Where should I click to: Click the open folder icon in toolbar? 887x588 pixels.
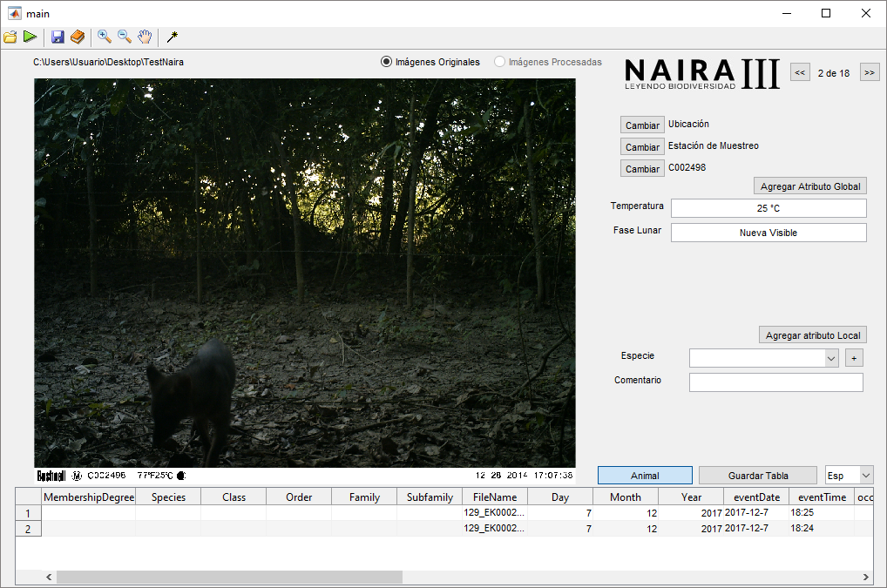click(10, 37)
